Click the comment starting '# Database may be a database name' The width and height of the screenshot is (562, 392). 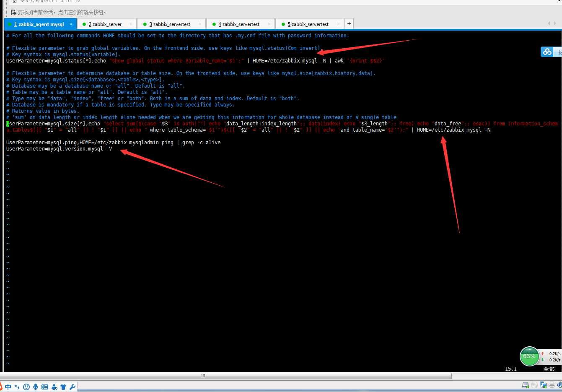click(96, 86)
